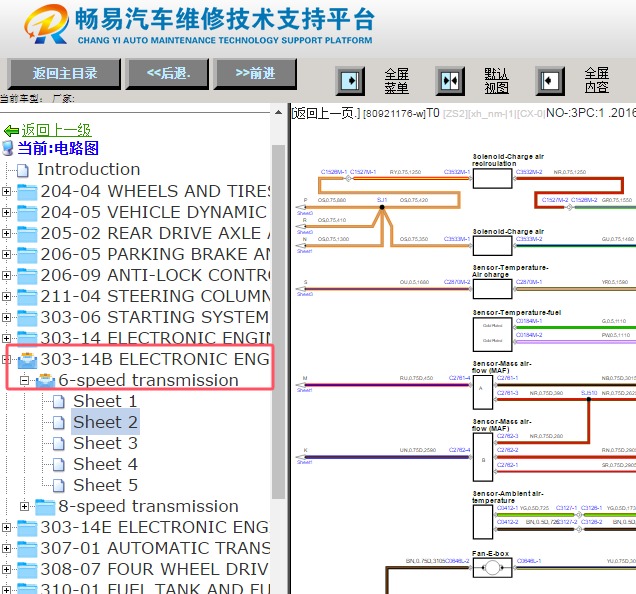This screenshot has width=636, height=594.
Task: Click the Introduction page icon
Action: point(23,170)
